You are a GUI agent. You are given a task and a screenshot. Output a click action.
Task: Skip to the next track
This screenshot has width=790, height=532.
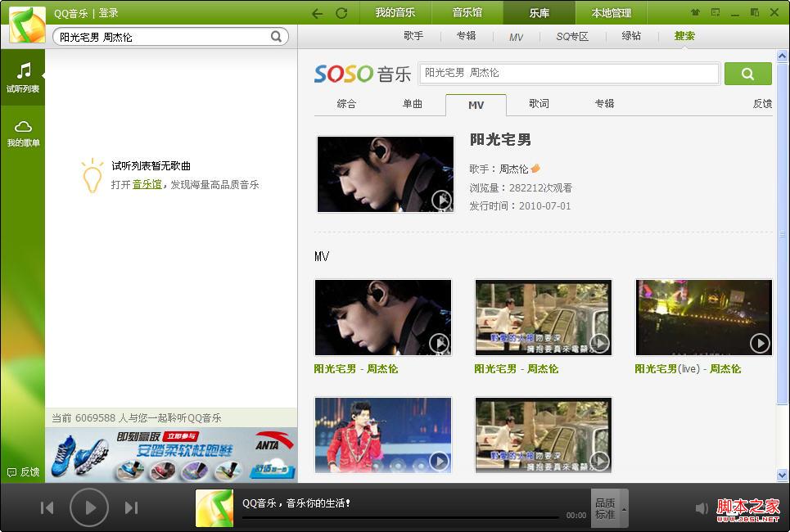(131, 507)
